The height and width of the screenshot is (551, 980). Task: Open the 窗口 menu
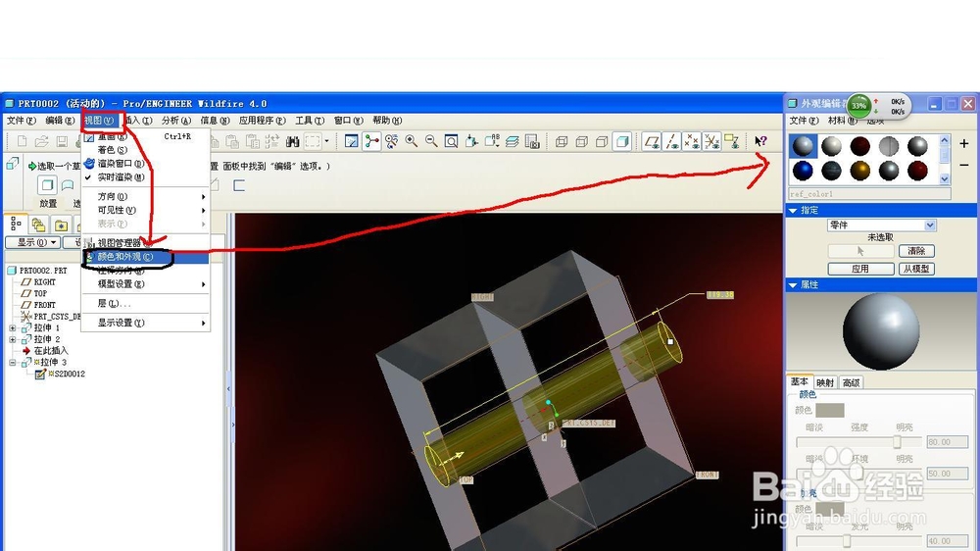click(x=348, y=120)
